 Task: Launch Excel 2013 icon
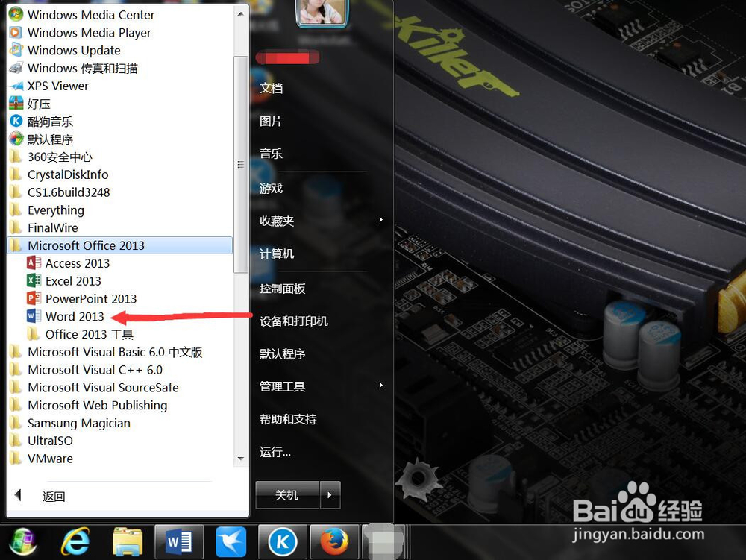pyautogui.click(x=34, y=280)
